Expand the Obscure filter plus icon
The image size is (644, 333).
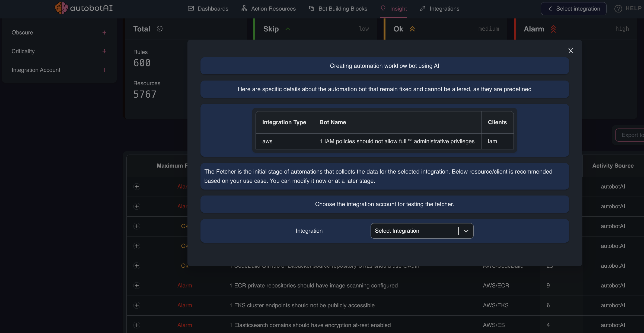[x=104, y=33]
